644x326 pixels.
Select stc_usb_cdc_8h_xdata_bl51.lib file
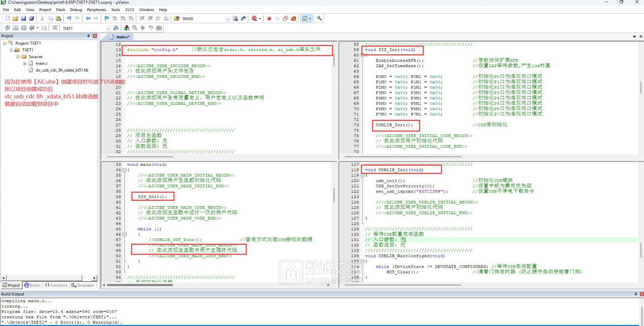point(62,70)
